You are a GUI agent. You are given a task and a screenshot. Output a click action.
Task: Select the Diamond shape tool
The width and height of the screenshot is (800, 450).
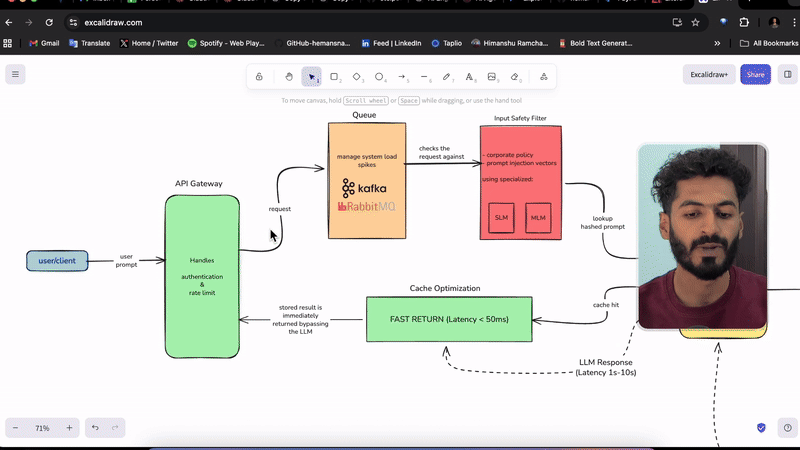(357, 76)
